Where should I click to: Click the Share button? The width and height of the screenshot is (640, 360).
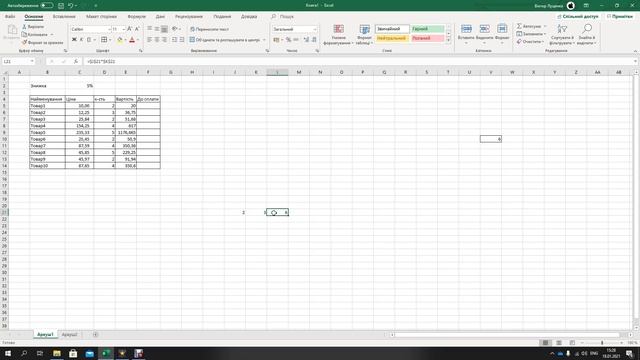pos(578,17)
